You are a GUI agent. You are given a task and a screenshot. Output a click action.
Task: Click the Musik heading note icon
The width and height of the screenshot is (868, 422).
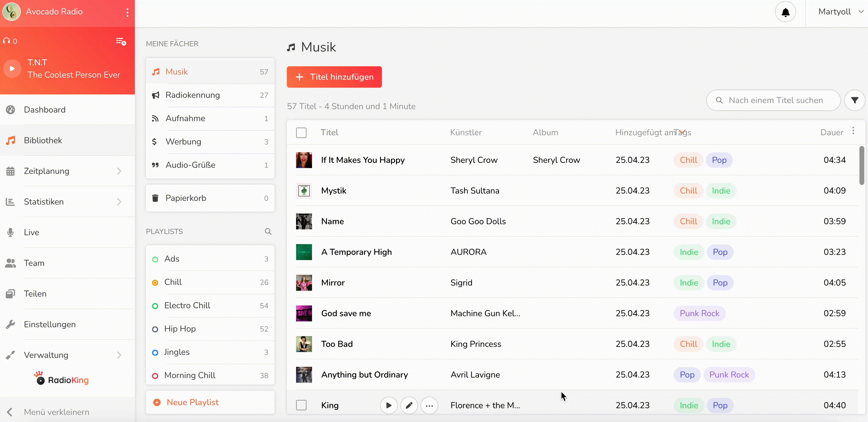point(291,48)
